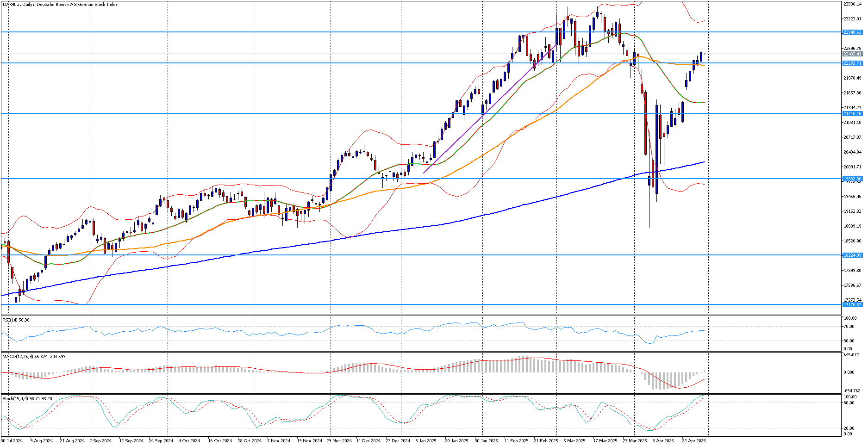
Task: Click the MACD scale -654.762 label
Action: (851, 390)
